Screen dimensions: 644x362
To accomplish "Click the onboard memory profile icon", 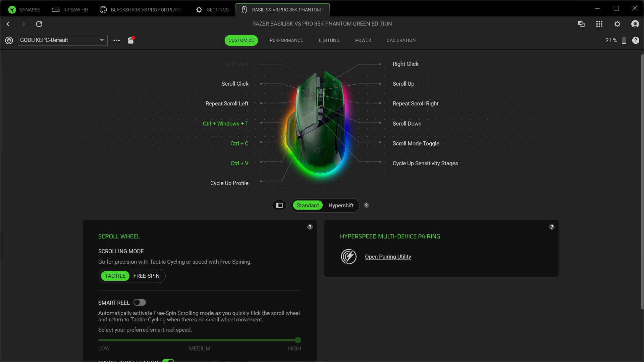I will (131, 40).
